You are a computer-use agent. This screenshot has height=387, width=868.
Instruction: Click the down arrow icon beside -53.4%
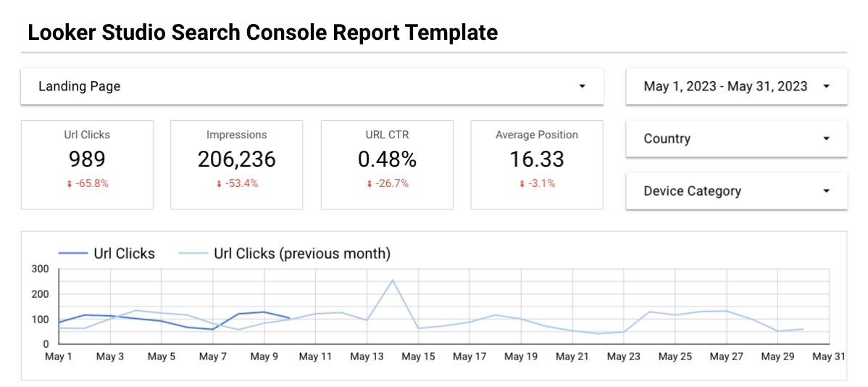click(x=220, y=184)
